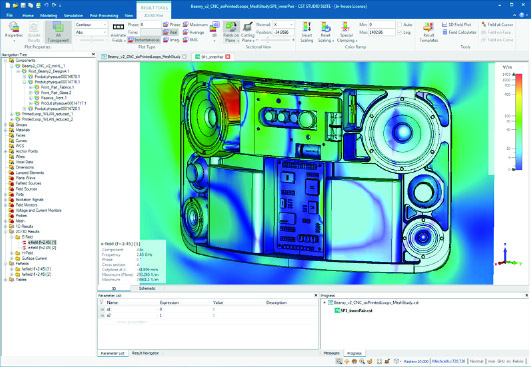The height and width of the screenshot is (367, 531).
Task: Expand the H-Field tree folder
Action: coord(12,253)
